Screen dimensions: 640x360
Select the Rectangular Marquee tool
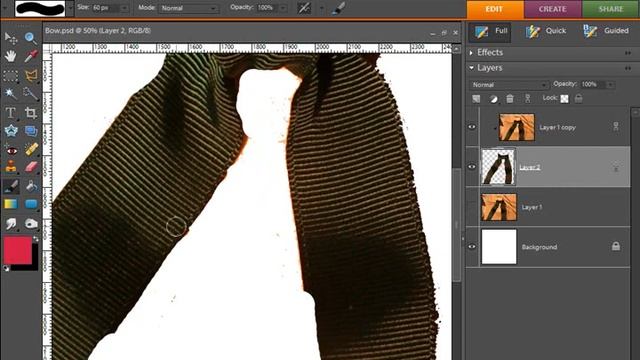[11, 76]
